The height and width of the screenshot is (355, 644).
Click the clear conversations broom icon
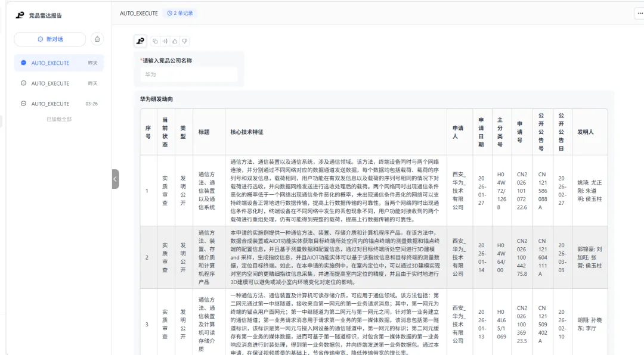(x=97, y=39)
